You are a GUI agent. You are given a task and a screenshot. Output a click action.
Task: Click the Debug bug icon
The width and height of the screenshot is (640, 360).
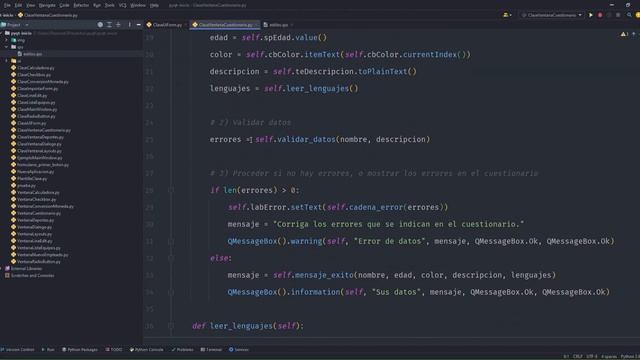600,15
